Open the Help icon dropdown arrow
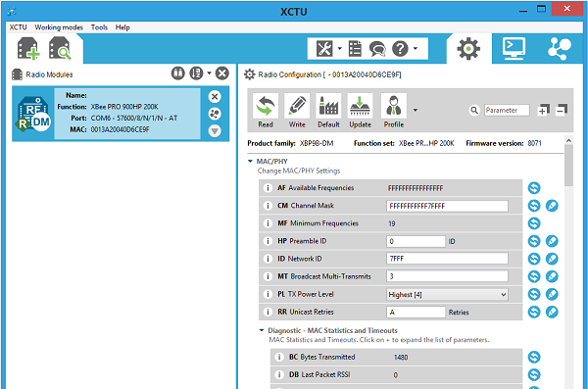This screenshot has width=588, height=389. [416, 48]
